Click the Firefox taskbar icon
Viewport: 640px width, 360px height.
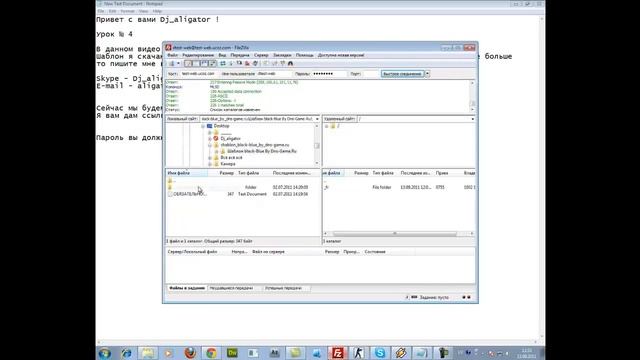(190, 353)
